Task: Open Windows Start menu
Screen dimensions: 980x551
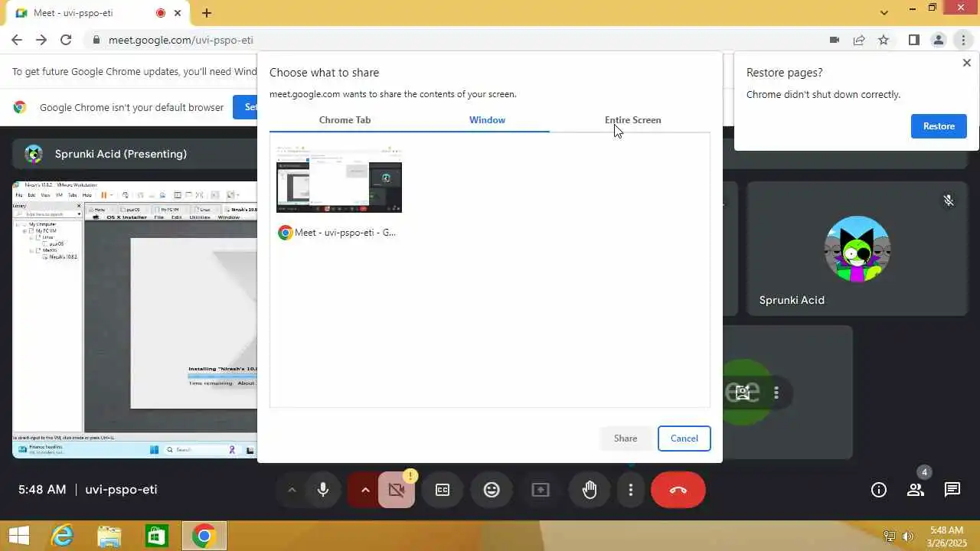Action: (18, 536)
